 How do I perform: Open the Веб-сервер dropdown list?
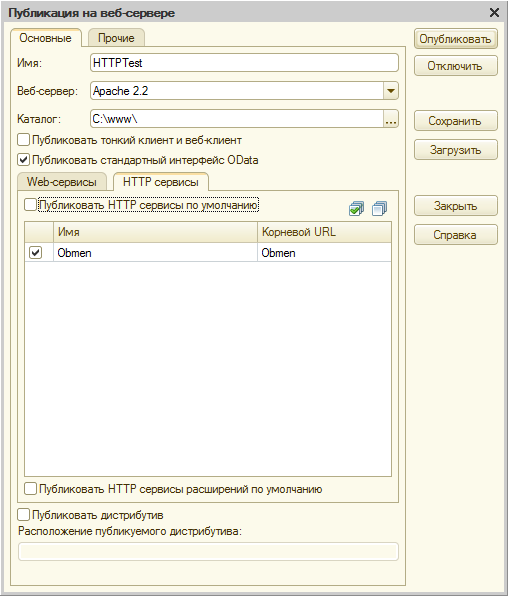391,91
